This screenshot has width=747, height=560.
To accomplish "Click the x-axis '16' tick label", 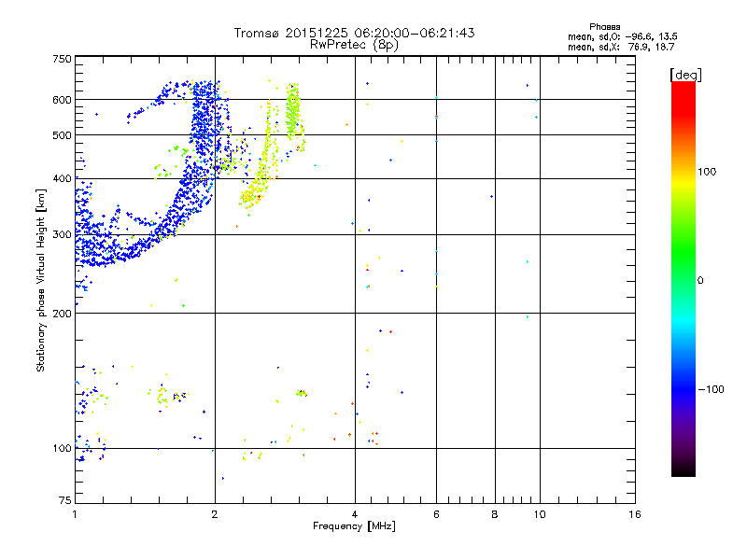I will click(x=634, y=514).
